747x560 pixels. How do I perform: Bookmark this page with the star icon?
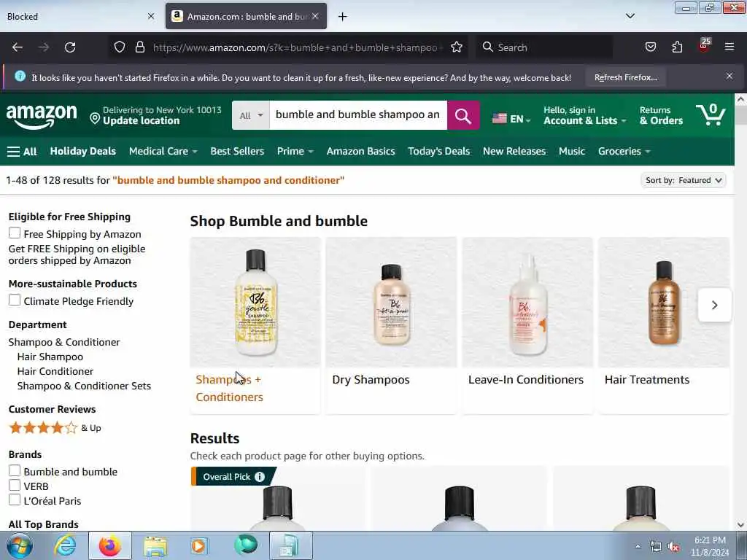[457, 47]
